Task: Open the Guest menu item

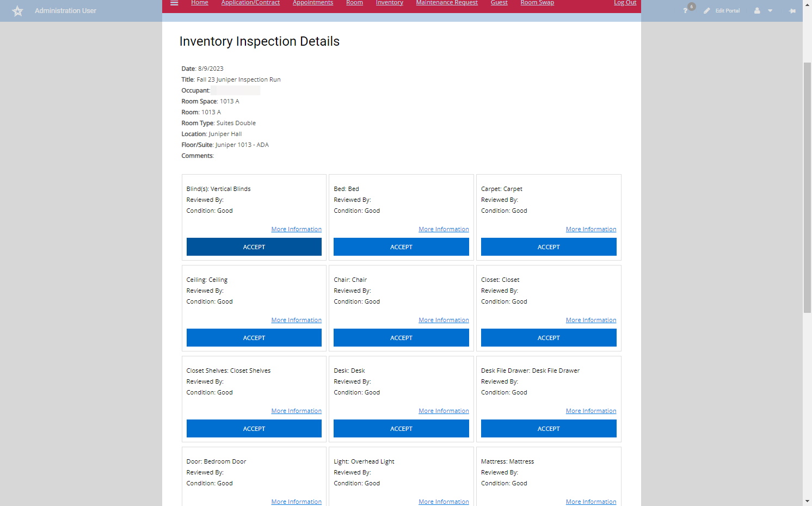Action: coord(499,3)
